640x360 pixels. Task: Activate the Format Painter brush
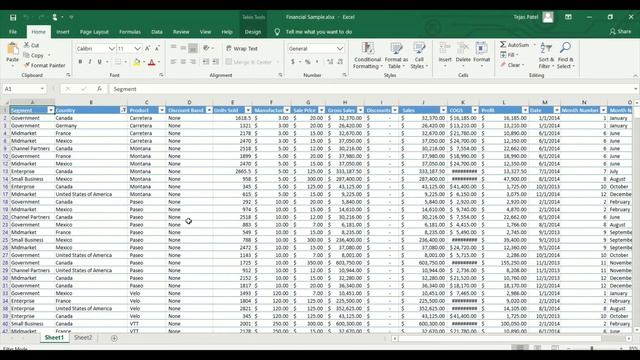point(44,65)
